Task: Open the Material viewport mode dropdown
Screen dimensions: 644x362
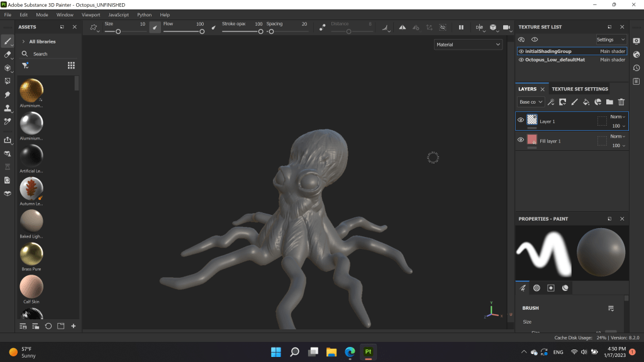Action: [x=468, y=45]
